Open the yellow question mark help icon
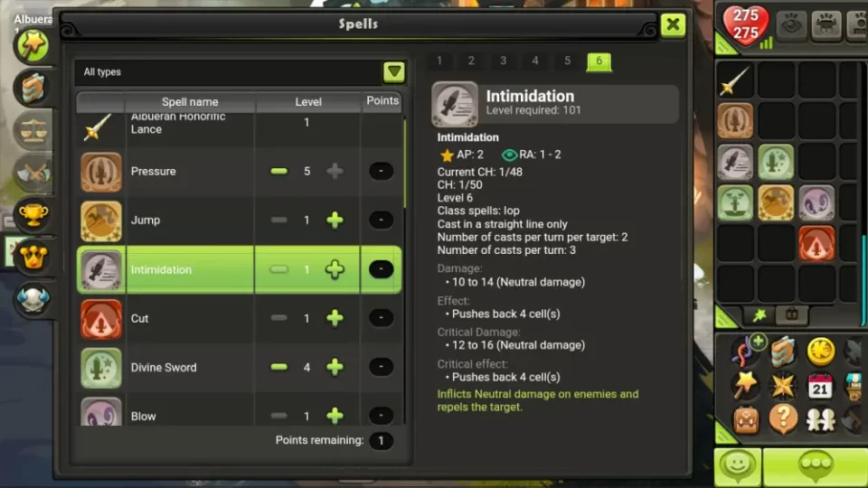The height and width of the screenshot is (488, 868). 783,418
